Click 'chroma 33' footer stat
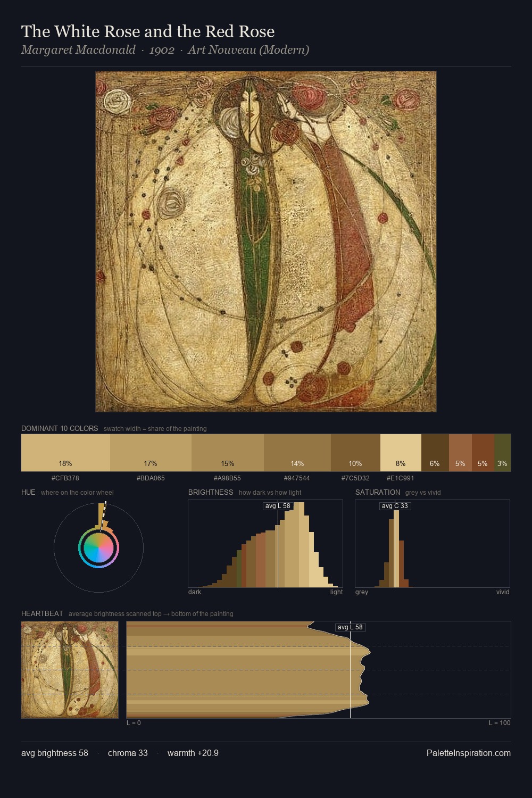The width and height of the screenshot is (532, 798). [128, 753]
